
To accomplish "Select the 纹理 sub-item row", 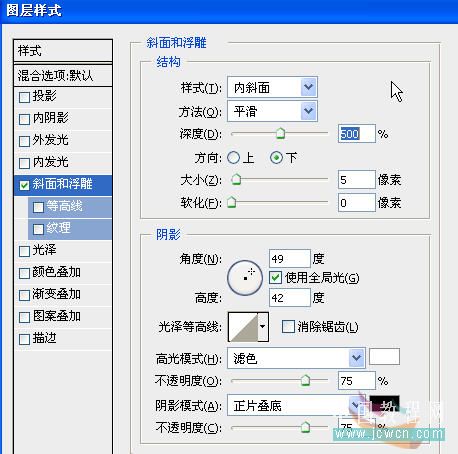I will pyautogui.click(x=70, y=229).
